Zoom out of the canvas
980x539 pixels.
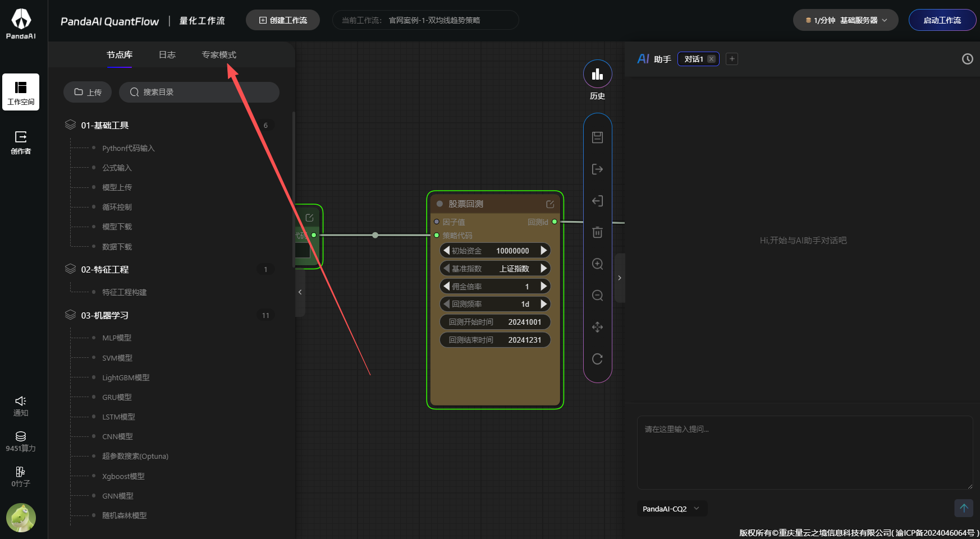(597, 296)
